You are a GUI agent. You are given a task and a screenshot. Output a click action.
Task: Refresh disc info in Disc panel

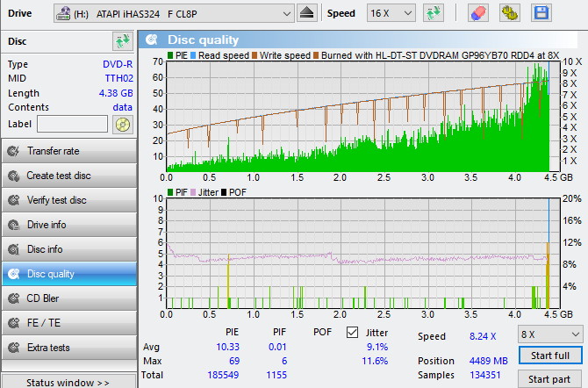tap(122, 41)
